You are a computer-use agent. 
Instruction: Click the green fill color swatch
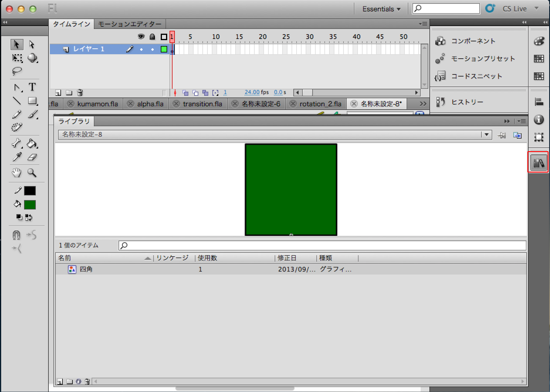[30, 205]
